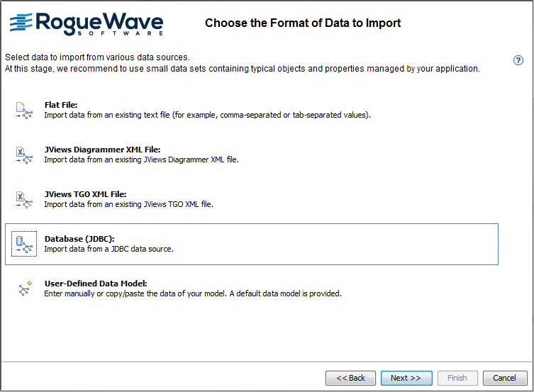Image resolution: width=534 pixels, height=392 pixels.
Task: Select the Flat File option label
Action: [61, 105]
